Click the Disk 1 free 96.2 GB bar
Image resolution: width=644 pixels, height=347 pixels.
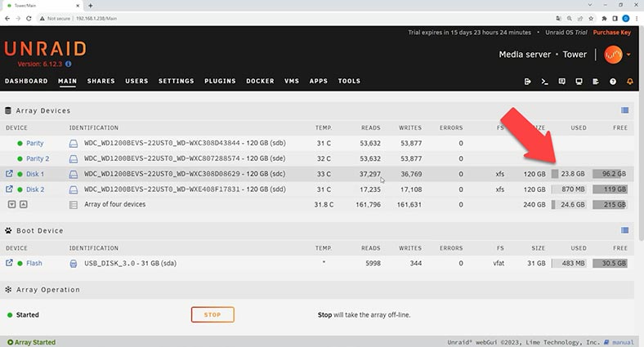coord(610,174)
